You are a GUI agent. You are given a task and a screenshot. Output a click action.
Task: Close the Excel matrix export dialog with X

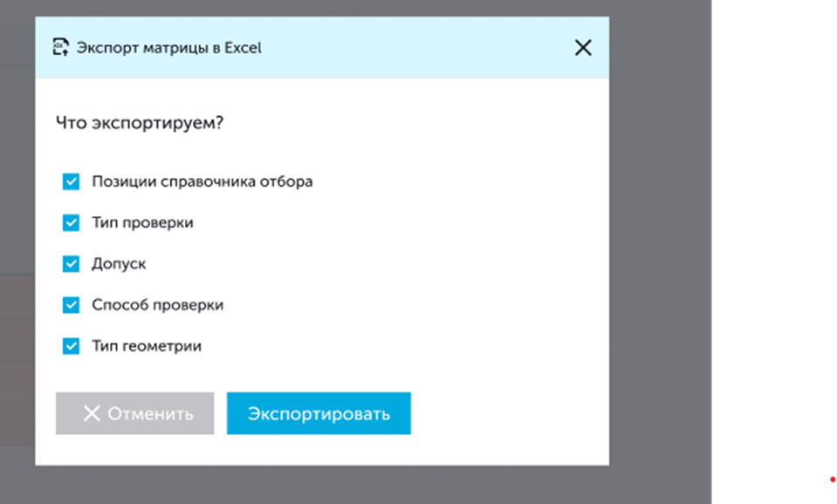[x=583, y=48]
